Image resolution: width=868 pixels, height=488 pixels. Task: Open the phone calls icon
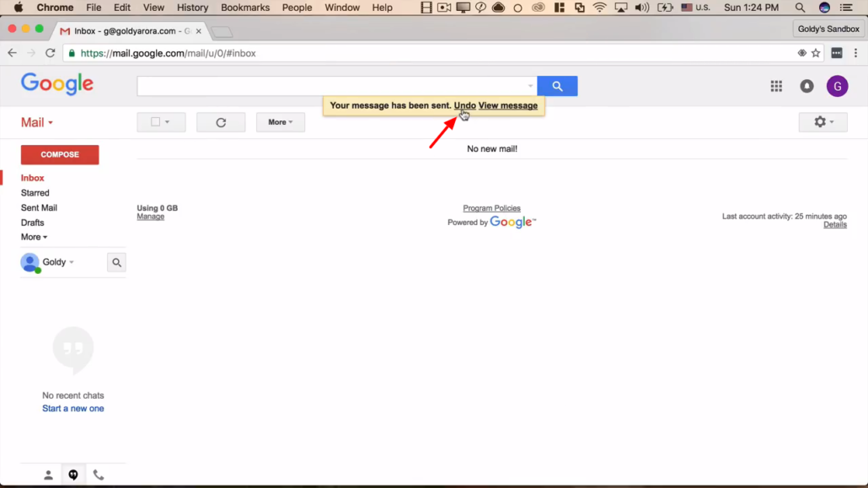[98, 475]
